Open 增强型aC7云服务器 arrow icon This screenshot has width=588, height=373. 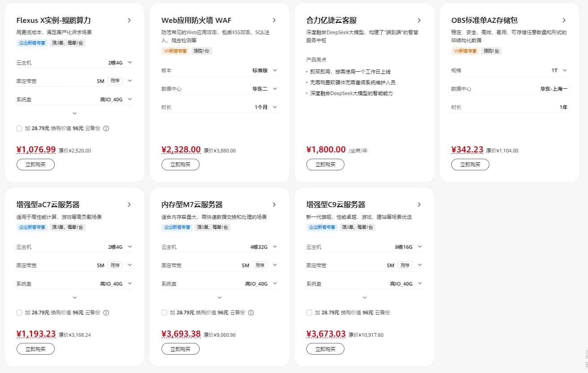pyautogui.click(x=129, y=204)
